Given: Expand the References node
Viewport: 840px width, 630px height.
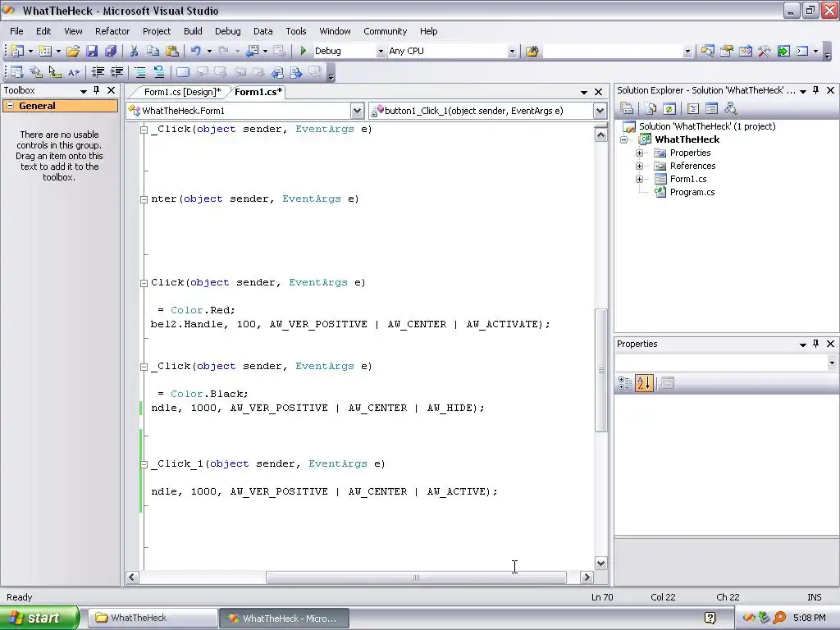Looking at the screenshot, I should click(639, 166).
